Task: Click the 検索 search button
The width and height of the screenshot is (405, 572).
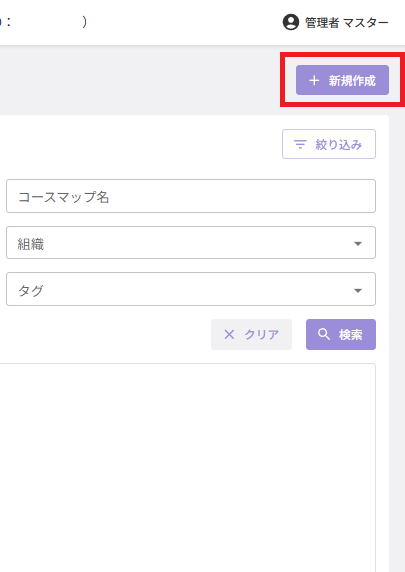Action: coord(341,335)
